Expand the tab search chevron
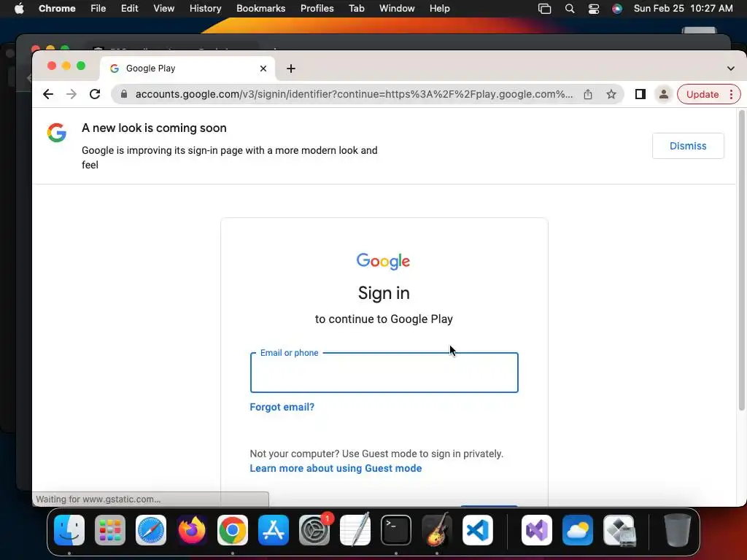This screenshot has height=560, width=747. pos(731,69)
